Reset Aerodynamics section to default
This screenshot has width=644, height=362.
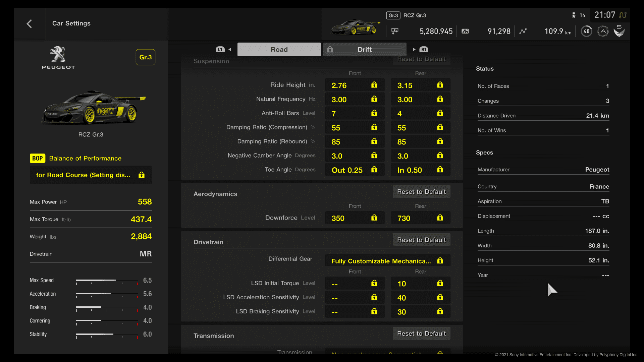pos(422,192)
